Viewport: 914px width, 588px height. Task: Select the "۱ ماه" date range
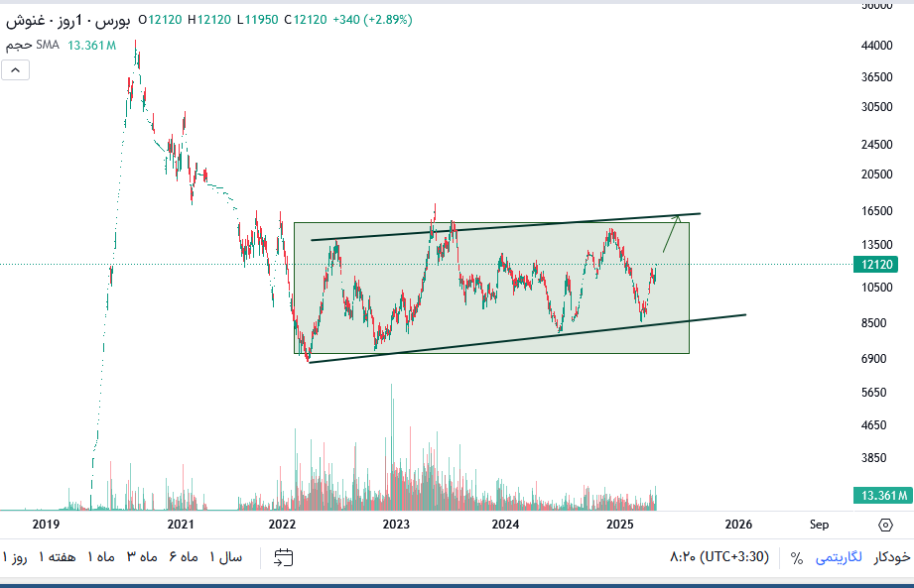click(101, 557)
